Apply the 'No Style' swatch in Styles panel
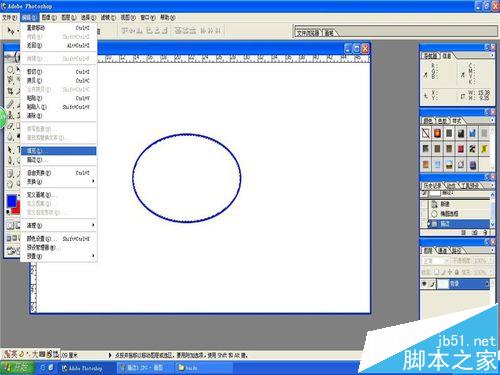 pyautogui.click(x=426, y=133)
